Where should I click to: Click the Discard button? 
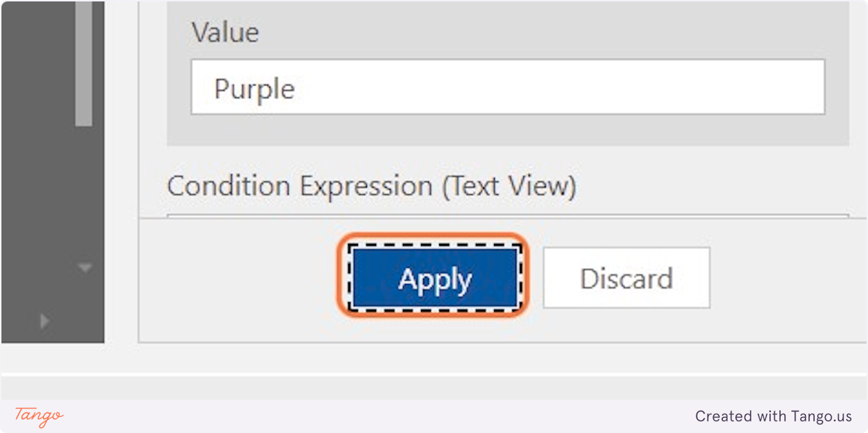coord(626,279)
